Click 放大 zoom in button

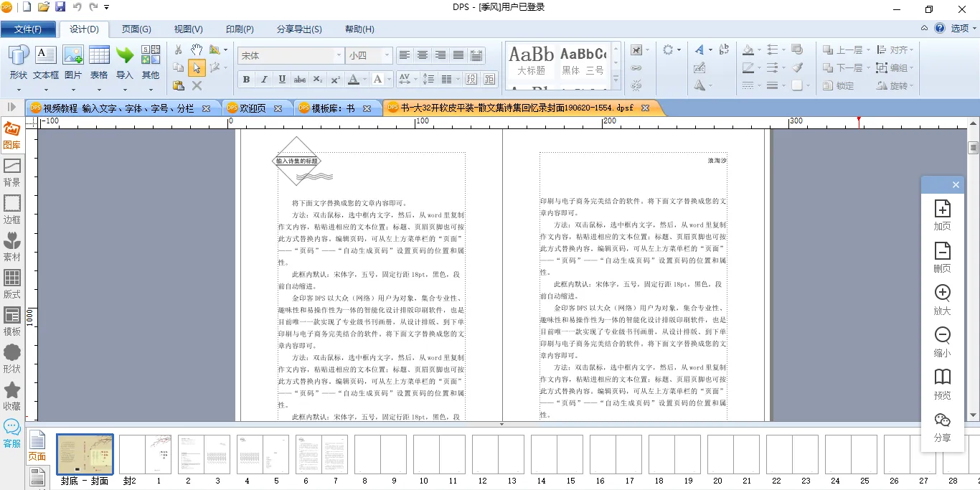click(942, 300)
